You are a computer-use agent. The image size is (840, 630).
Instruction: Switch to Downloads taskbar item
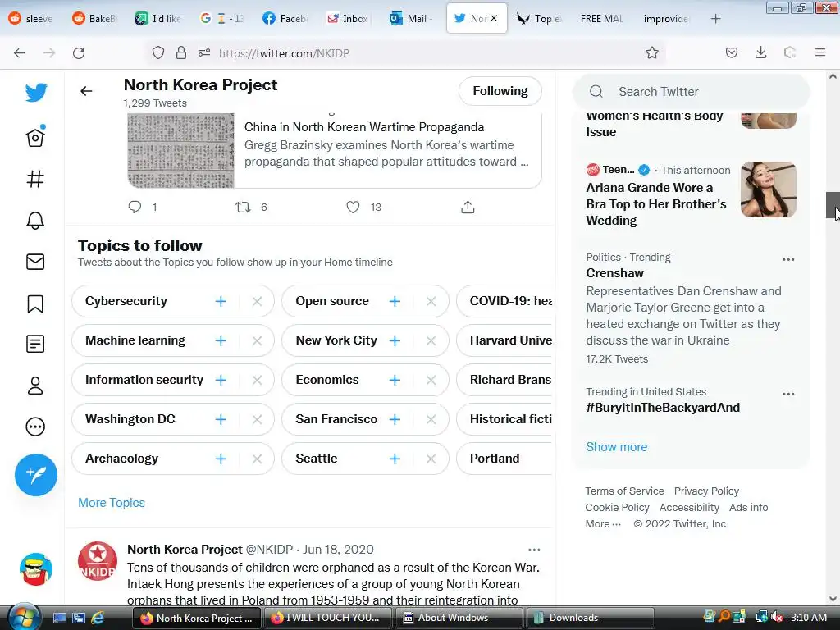591,618
